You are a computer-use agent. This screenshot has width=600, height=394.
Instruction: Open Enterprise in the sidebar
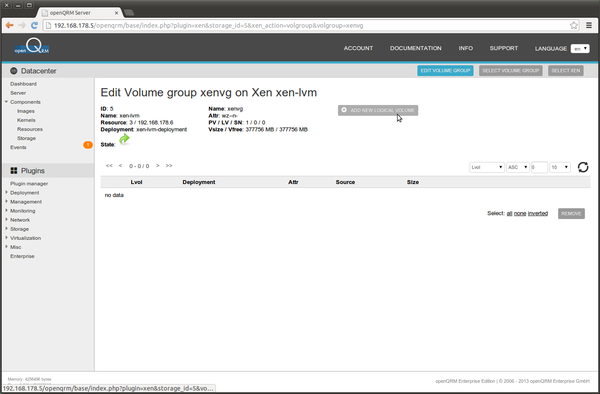point(22,256)
